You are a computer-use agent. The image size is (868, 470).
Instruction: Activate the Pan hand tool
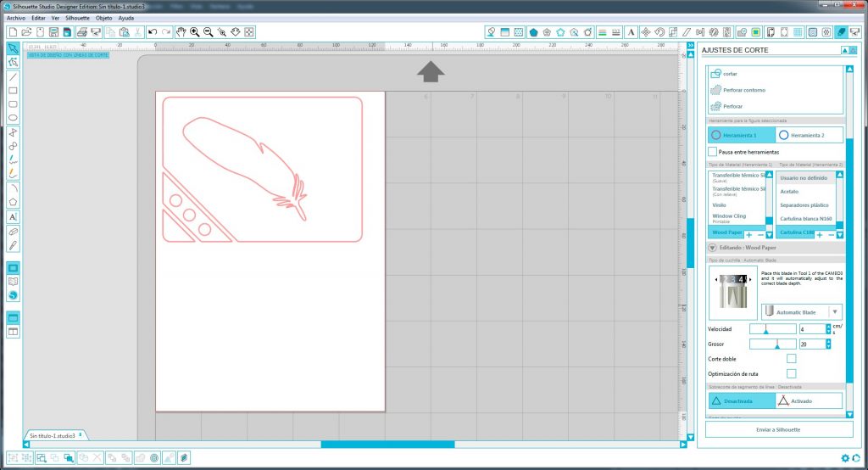pos(181,32)
